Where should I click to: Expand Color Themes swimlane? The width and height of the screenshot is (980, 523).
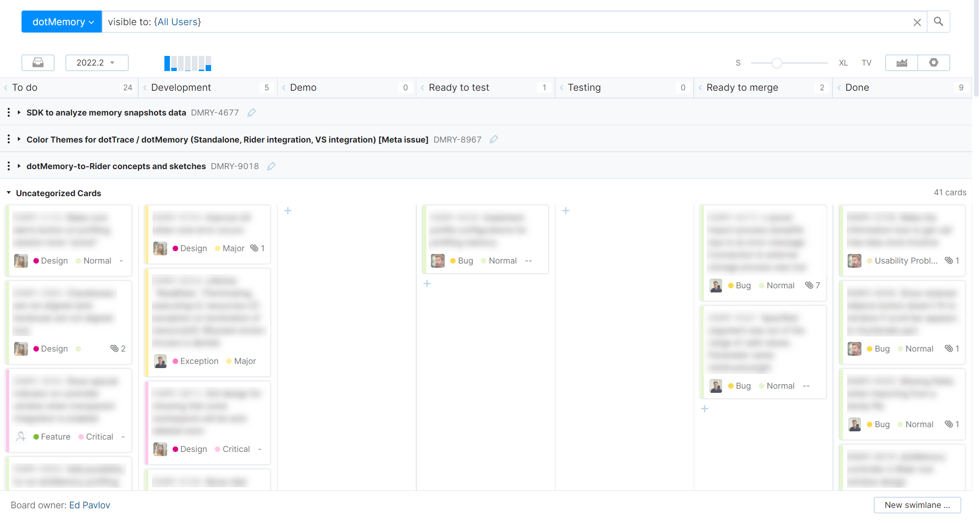(x=19, y=139)
